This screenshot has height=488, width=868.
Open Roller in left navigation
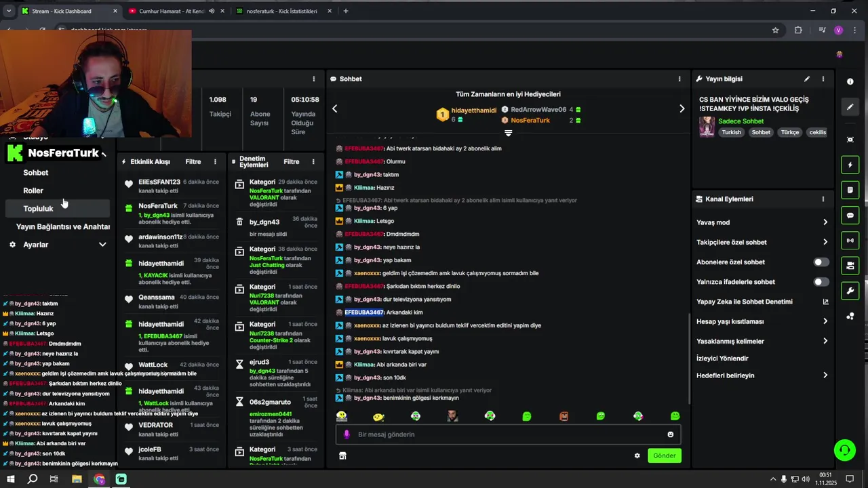tap(33, 191)
